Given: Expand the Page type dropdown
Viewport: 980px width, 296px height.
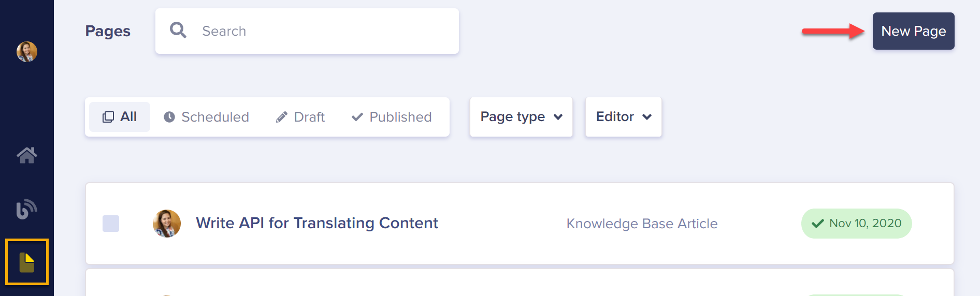Looking at the screenshot, I should (521, 117).
